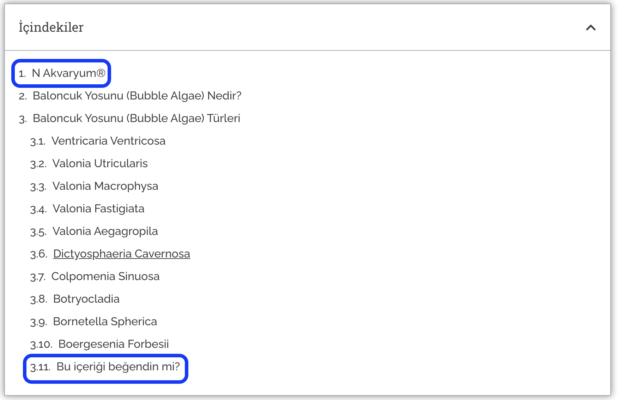Click "Bu içeriği beğendin mi?" link

point(118,367)
